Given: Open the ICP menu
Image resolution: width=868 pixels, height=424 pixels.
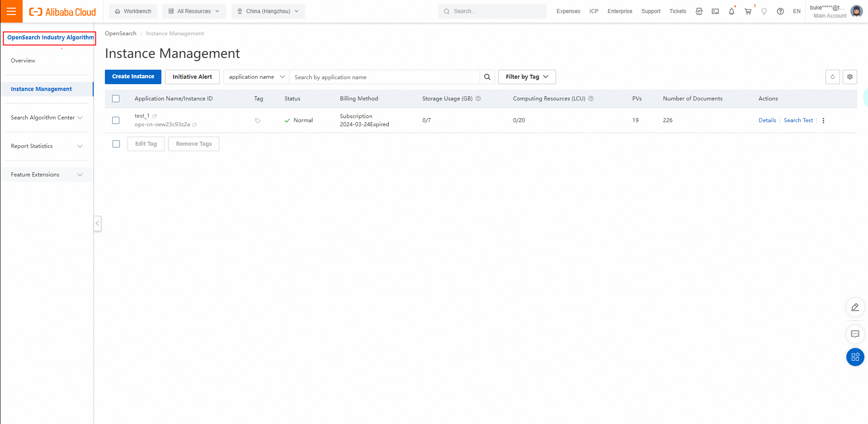Looking at the screenshot, I should 594,11.
